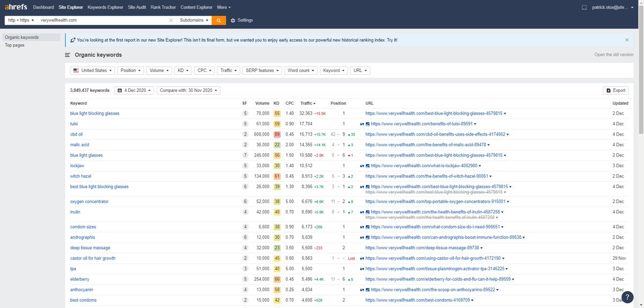
Task: Click the ahrefs logo
Action: (x=15, y=8)
